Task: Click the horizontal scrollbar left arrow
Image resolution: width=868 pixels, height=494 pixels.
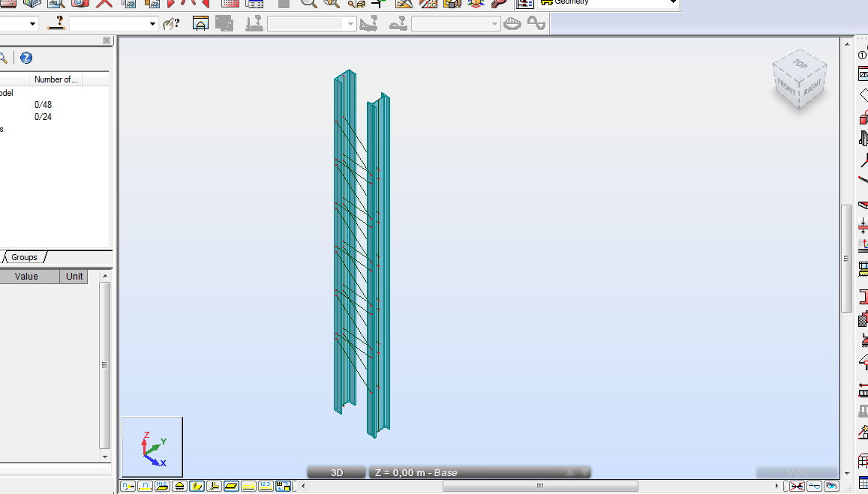Action: (303, 487)
